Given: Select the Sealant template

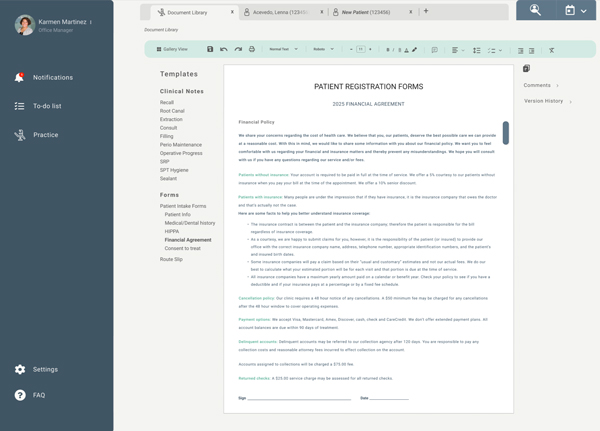Looking at the screenshot, I should [168, 178].
